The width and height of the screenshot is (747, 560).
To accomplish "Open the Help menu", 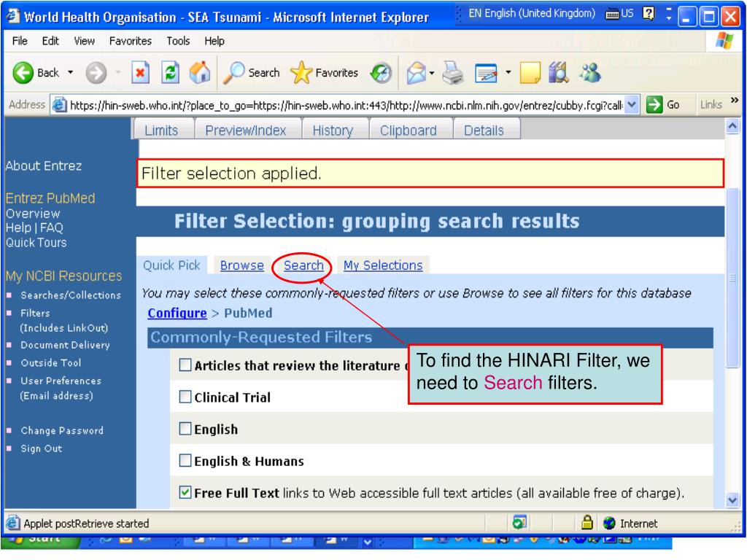I will [x=214, y=41].
